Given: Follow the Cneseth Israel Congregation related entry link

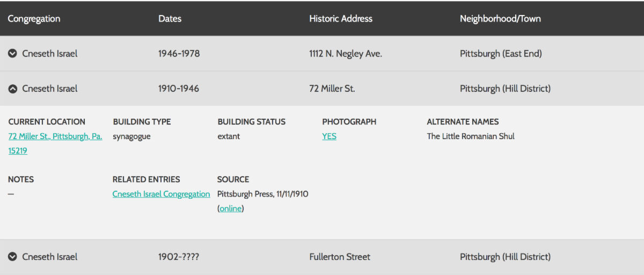Looking at the screenshot, I should pos(161,194).
